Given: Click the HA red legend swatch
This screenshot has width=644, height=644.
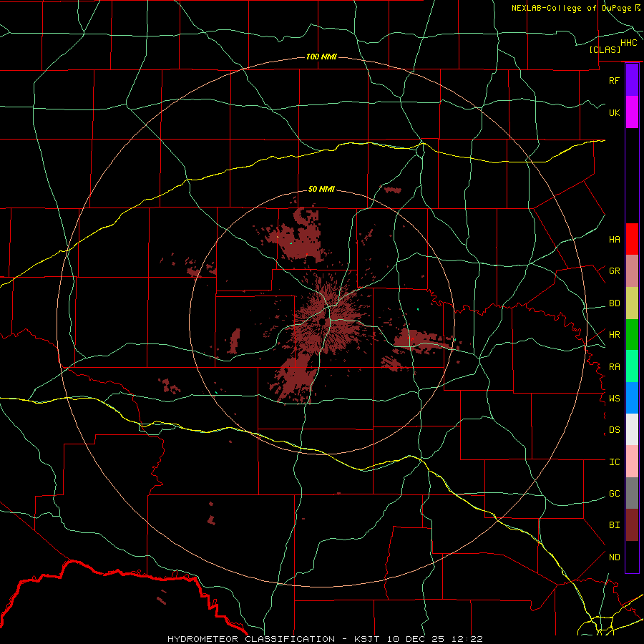Looking at the screenshot, I should click(x=632, y=239).
